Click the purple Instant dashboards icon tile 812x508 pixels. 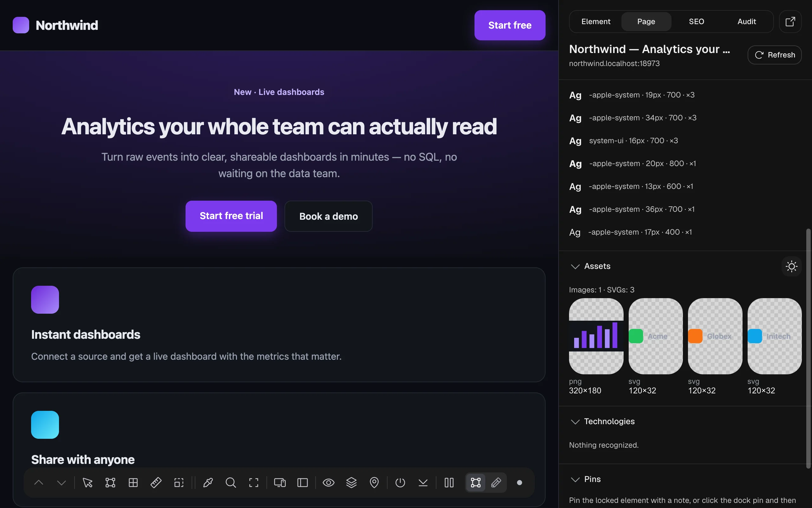click(45, 300)
